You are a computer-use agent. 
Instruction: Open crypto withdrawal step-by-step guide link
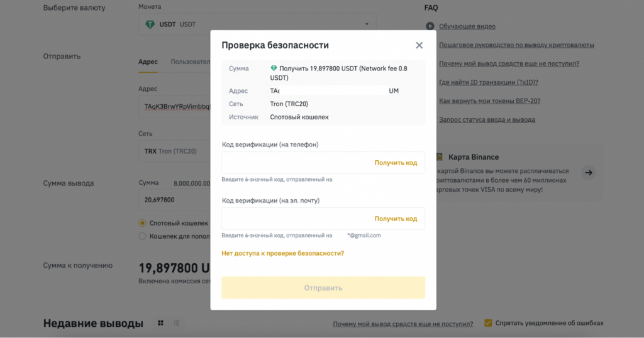click(x=516, y=45)
